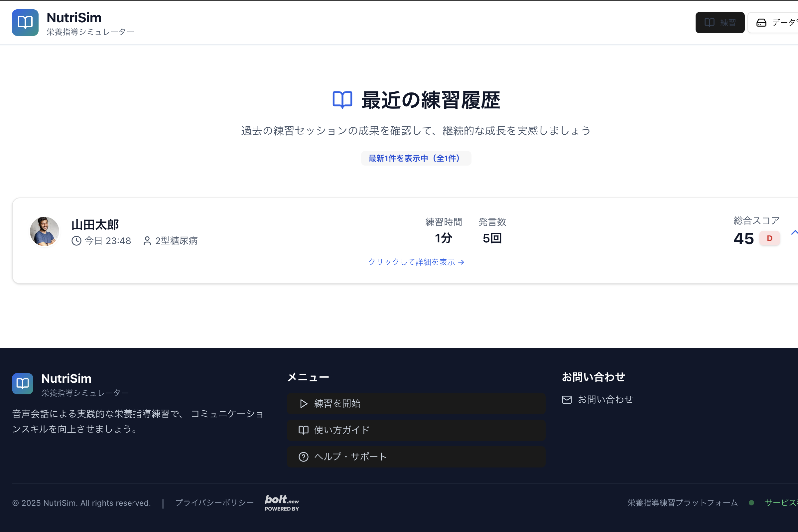Click the 練習を開始 footer menu button
The width and height of the screenshot is (798, 532).
[416, 403]
